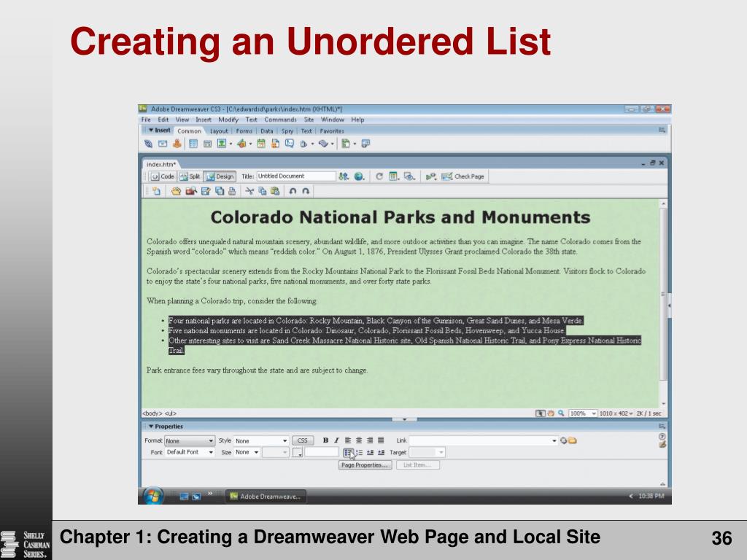Switch to the Layout insert tab
The height and width of the screenshot is (560, 747).
click(x=219, y=131)
